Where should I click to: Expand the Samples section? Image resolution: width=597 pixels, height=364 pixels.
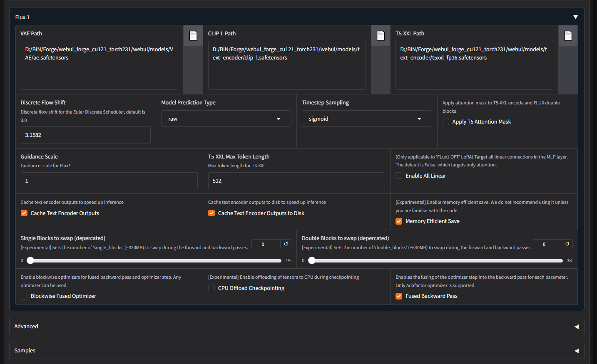pyautogui.click(x=577, y=351)
